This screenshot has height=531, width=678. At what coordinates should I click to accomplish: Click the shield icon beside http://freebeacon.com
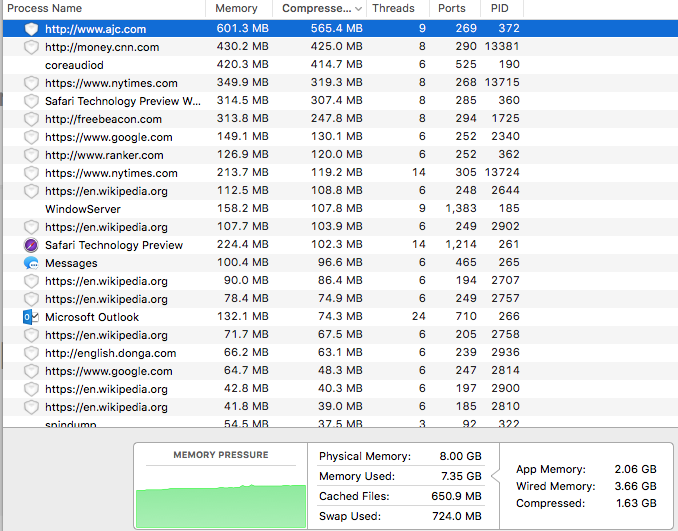pos(31,119)
